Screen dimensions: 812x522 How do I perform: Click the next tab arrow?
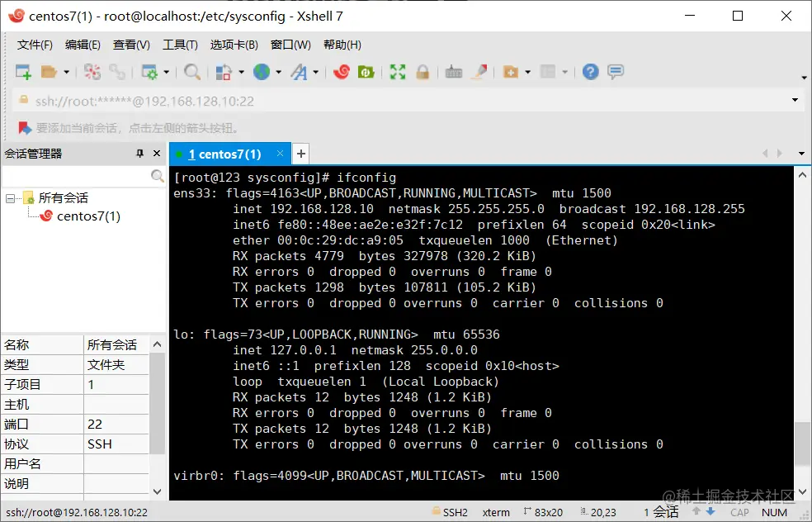click(x=779, y=154)
